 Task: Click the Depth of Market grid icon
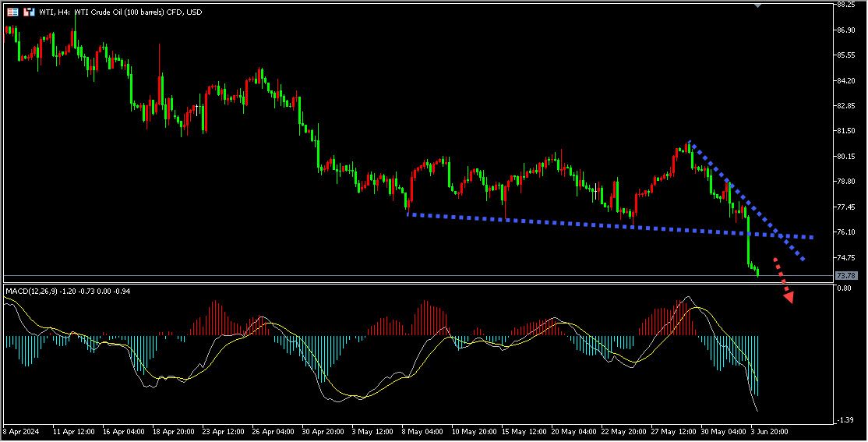(13, 12)
